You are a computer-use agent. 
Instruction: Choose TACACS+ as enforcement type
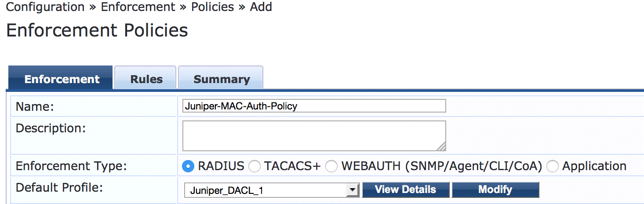tap(254, 166)
